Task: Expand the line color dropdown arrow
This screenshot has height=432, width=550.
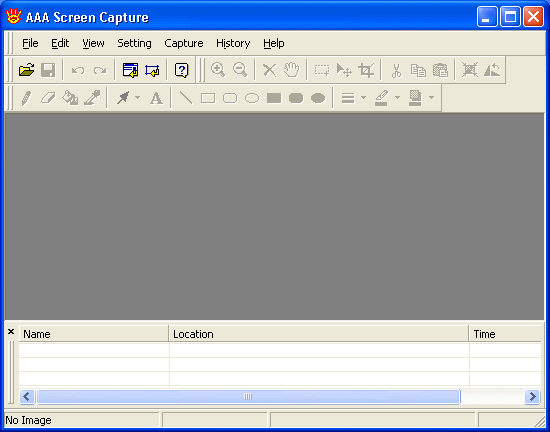Action: click(x=397, y=97)
